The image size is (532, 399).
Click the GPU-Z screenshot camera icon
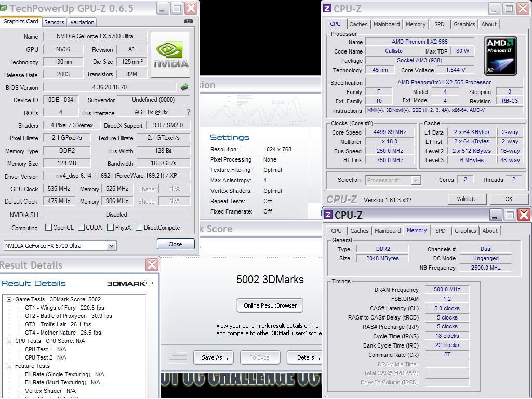[188, 21]
